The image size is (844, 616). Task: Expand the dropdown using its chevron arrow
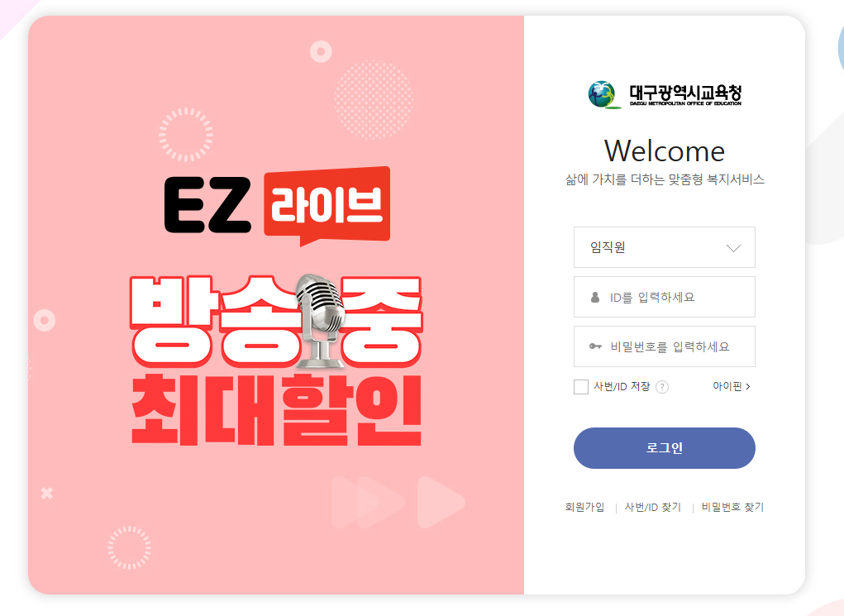tap(733, 248)
